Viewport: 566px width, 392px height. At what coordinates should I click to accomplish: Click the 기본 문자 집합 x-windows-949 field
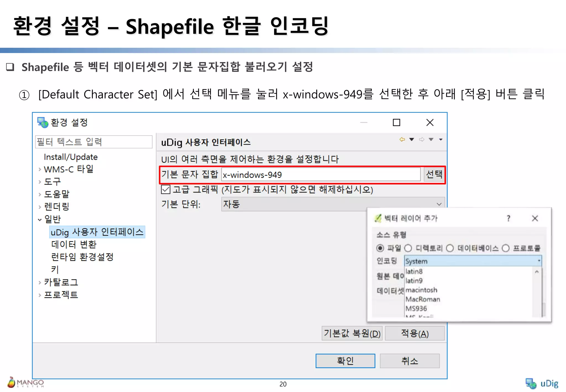[x=321, y=174]
